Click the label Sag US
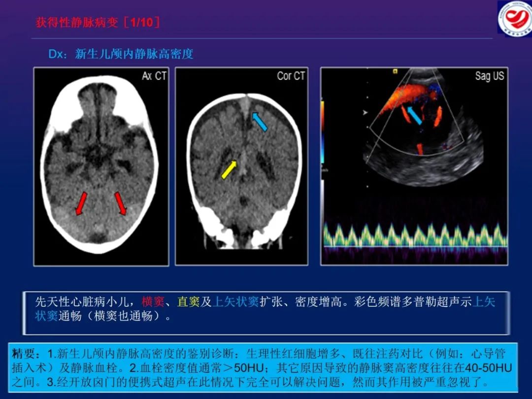This screenshot has height=399, width=532. [490, 76]
